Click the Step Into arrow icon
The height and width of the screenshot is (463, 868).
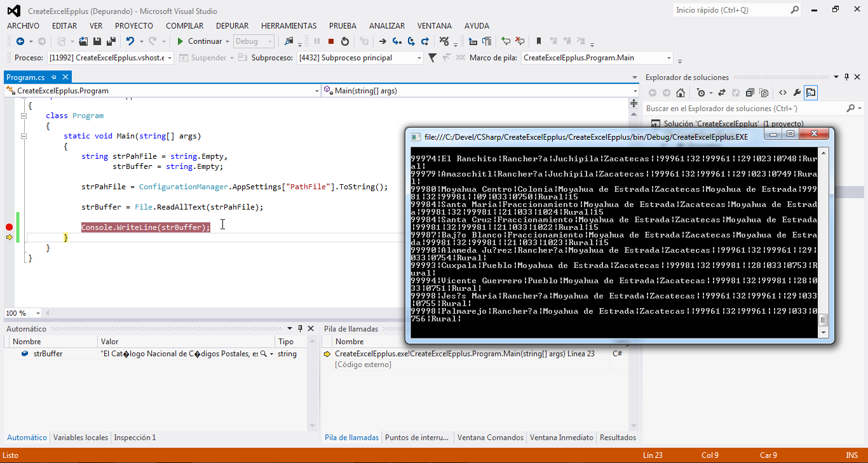[x=397, y=41]
